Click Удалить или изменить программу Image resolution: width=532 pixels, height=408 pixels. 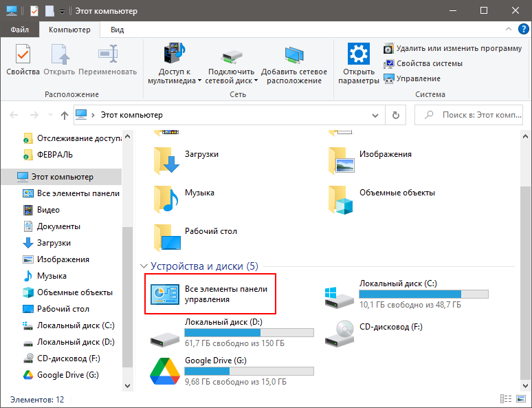(x=452, y=49)
